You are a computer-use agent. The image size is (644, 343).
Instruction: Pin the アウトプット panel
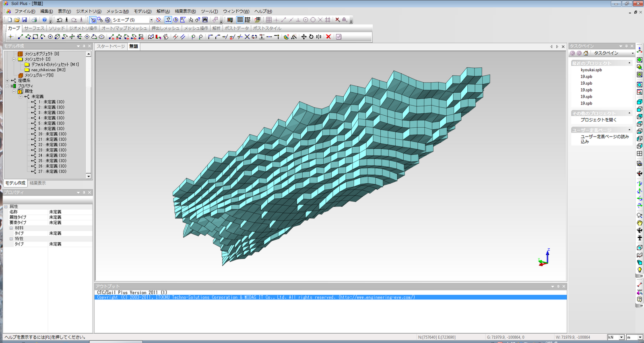[558, 287]
